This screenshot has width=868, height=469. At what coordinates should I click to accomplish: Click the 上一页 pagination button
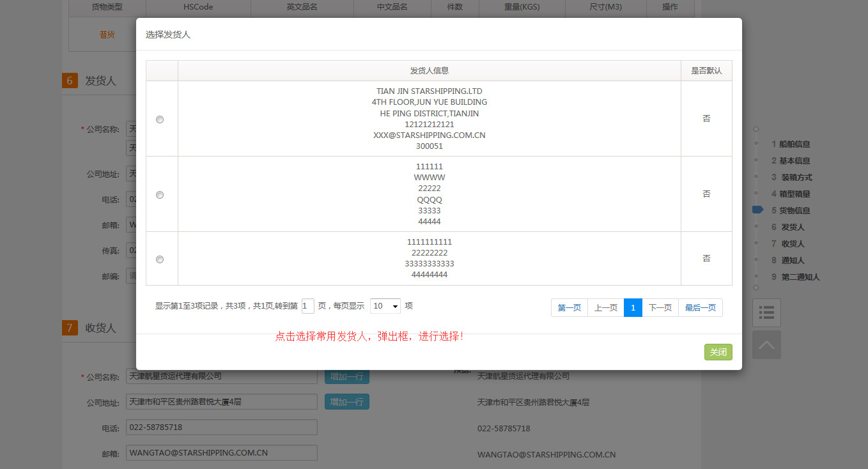pos(606,308)
